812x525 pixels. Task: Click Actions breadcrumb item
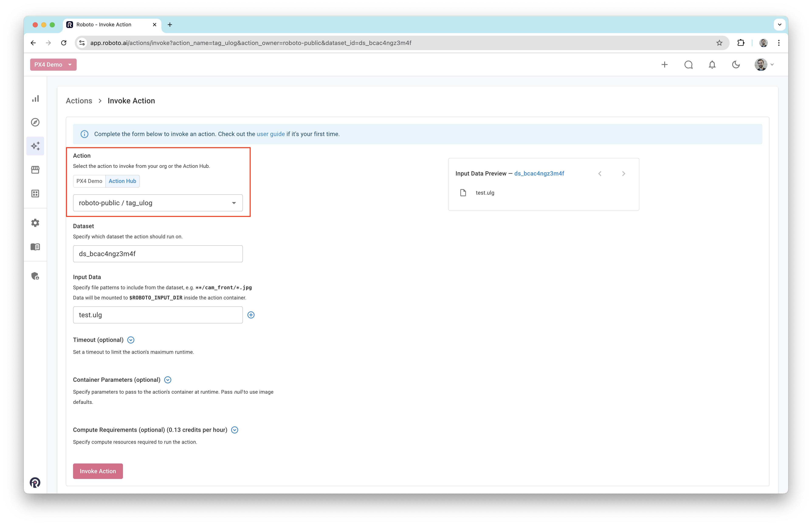click(x=79, y=101)
